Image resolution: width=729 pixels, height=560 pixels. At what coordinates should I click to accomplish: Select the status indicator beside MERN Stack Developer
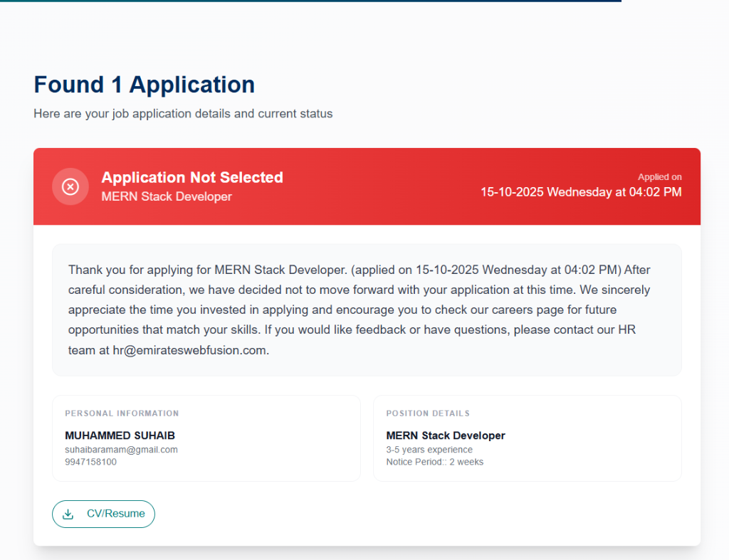tap(70, 186)
